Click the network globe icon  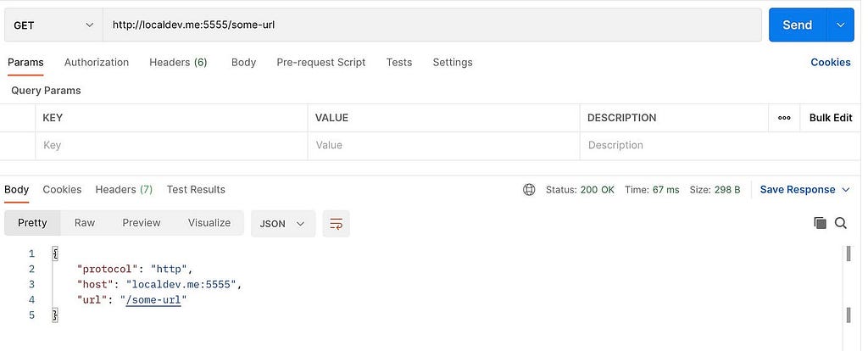coord(529,190)
